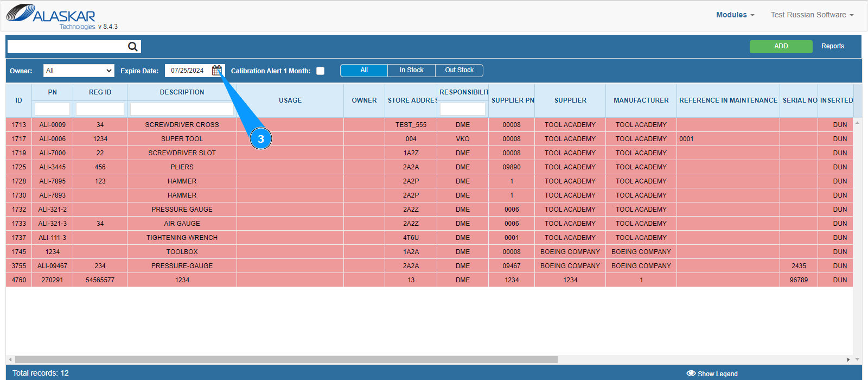
Task: Click the horizontal scrollbar left arrow
Action: click(10, 359)
